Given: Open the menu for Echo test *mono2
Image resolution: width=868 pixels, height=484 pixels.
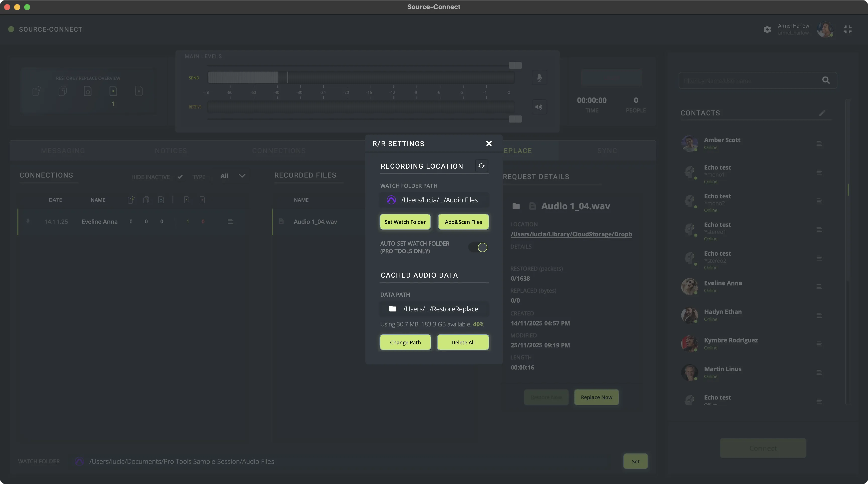Looking at the screenshot, I should (x=819, y=201).
